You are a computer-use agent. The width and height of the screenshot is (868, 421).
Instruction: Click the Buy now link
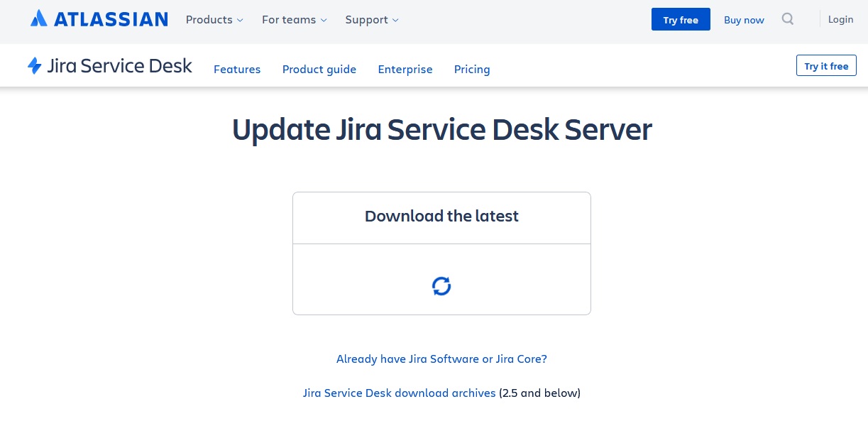pyautogui.click(x=744, y=20)
